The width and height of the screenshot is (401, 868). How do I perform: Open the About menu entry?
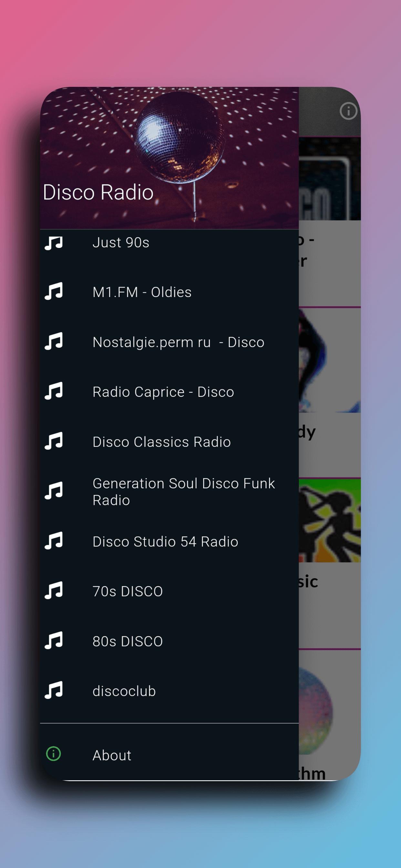point(169,755)
